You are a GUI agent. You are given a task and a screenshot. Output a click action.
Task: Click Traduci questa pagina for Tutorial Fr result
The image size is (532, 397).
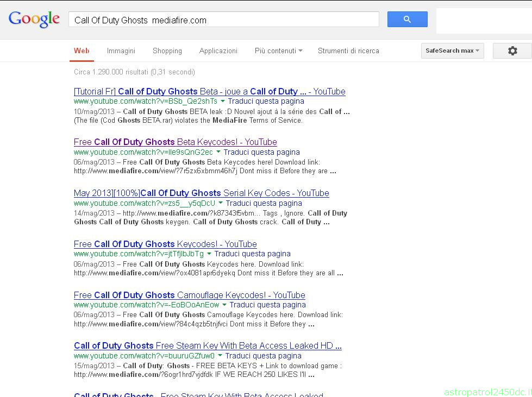point(266,102)
